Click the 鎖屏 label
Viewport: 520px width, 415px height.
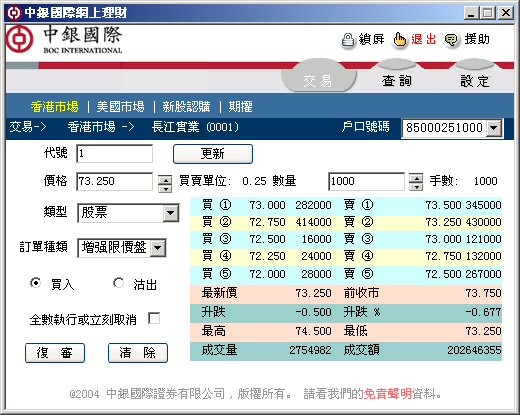[371, 39]
